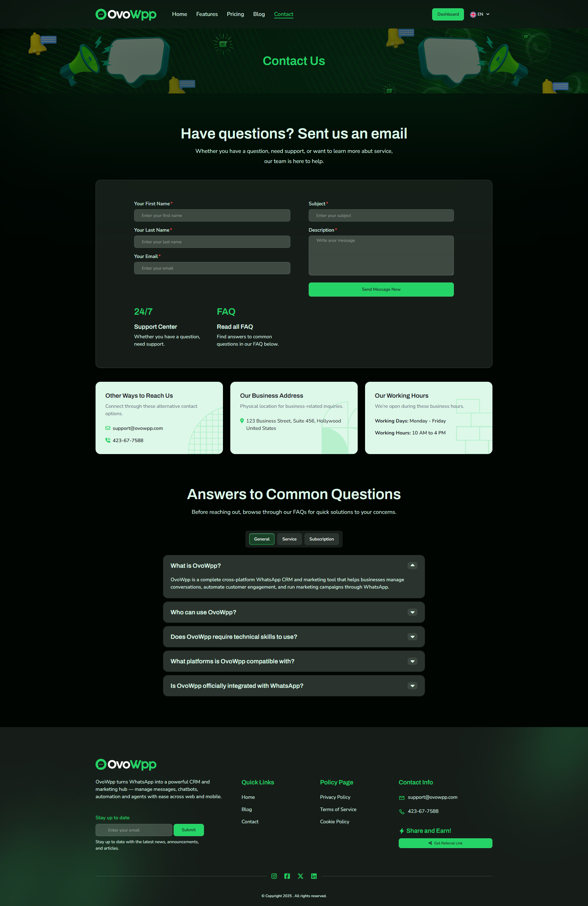This screenshot has height=906, width=588.
Task: Switch to the Subscription FAQ tab
Action: [x=321, y=539]
